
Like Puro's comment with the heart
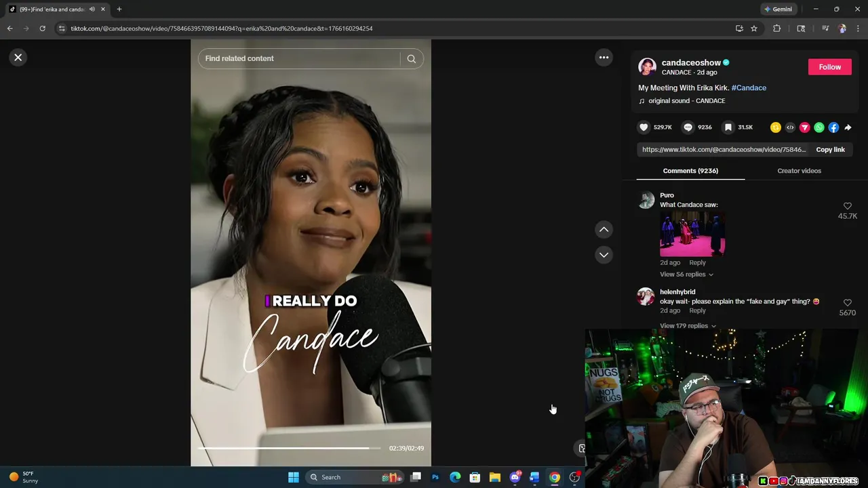click(x=847, y=206)
